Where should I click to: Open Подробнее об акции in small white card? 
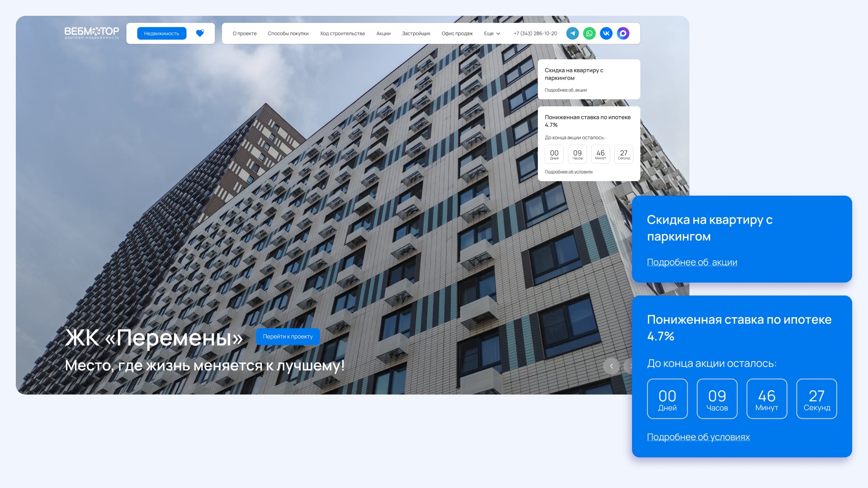[566, 90]
